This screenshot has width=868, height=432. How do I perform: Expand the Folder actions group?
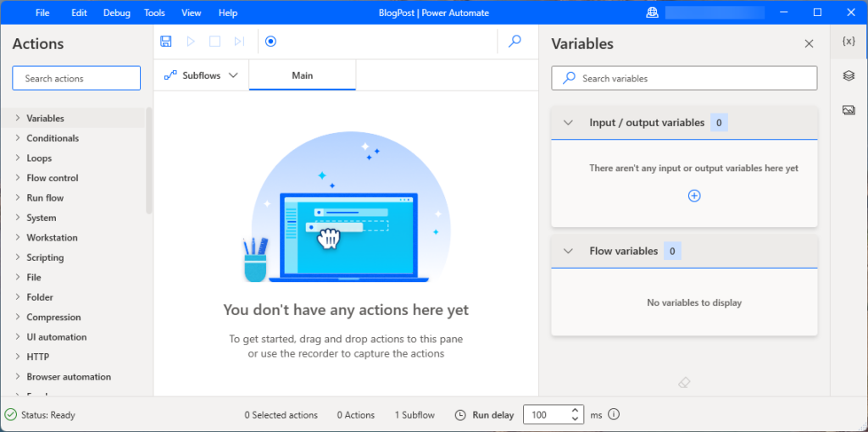point(18,297)
